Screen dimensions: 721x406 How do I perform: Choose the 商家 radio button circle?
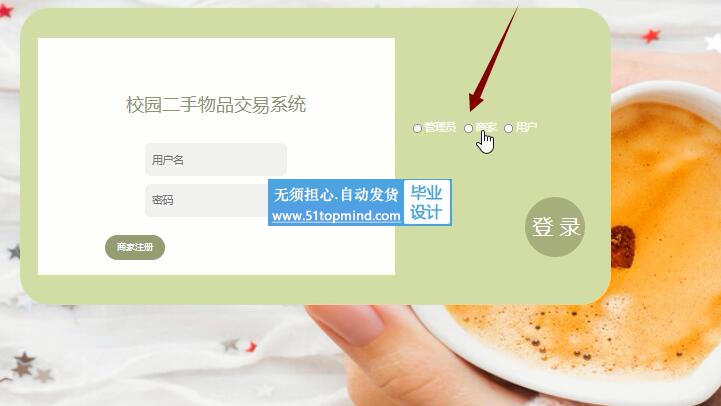(468, 128)
